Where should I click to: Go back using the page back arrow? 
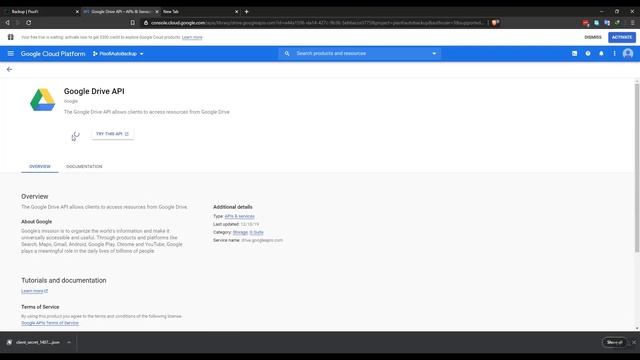click(x=9, y=69)
